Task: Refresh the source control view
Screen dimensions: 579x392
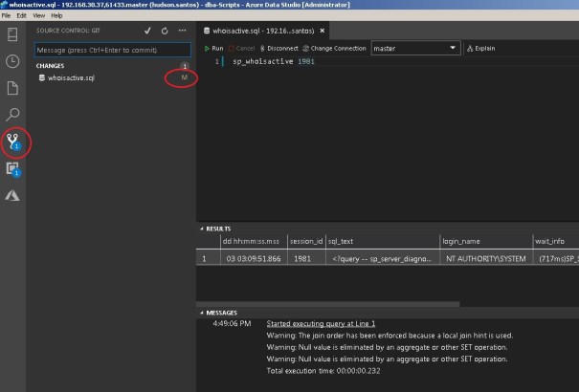Action: pyautogui.click(x=165, y=31)
